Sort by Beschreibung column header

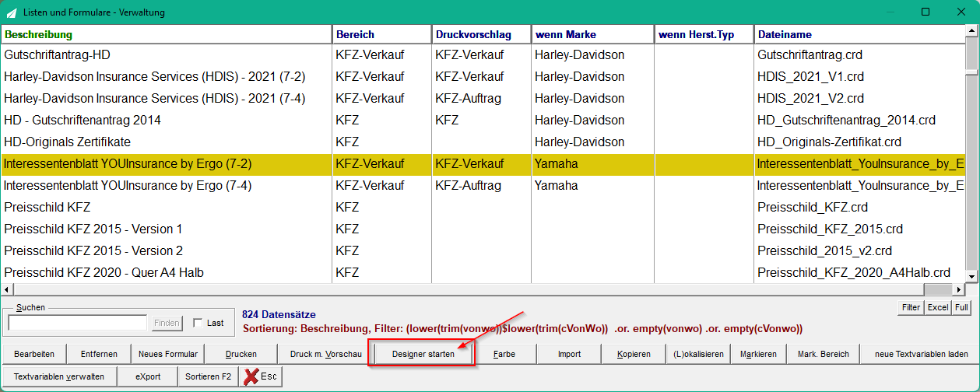pos(166,34)
